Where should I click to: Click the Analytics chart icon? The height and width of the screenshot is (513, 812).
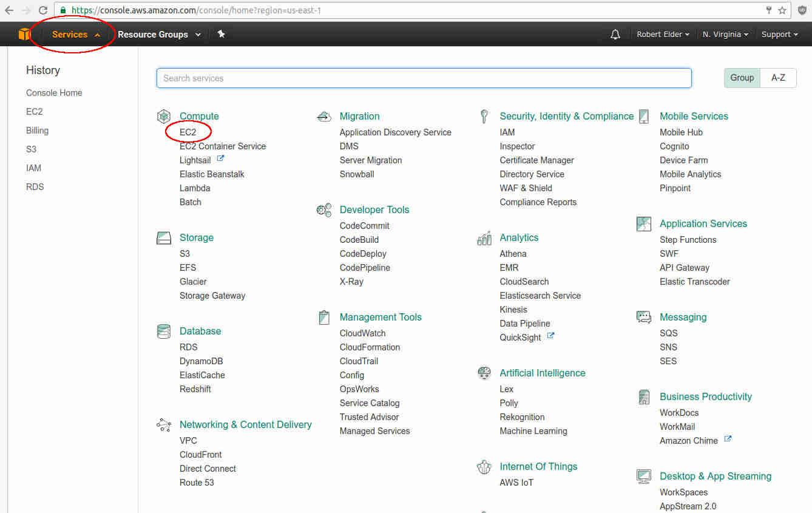pos(484,237)
